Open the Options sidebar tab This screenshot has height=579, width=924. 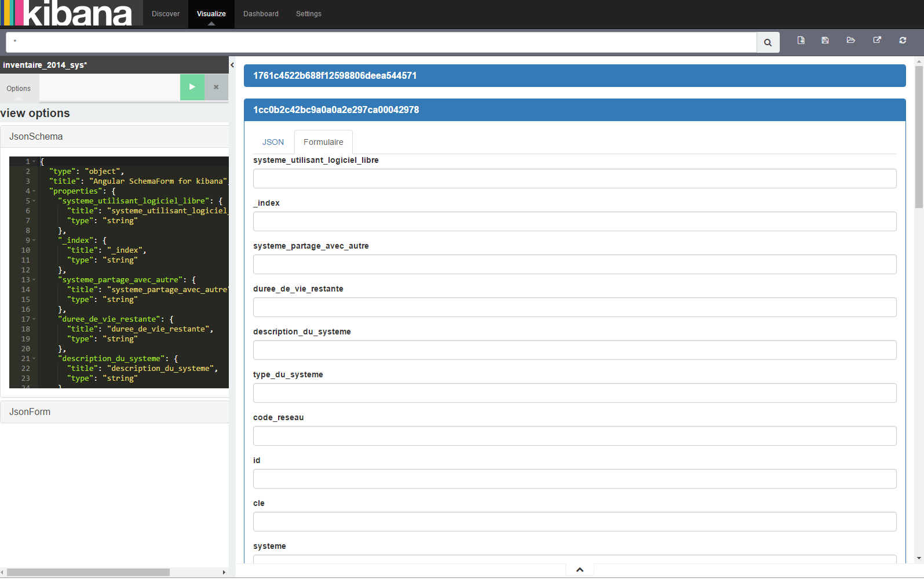coord(19,89)
